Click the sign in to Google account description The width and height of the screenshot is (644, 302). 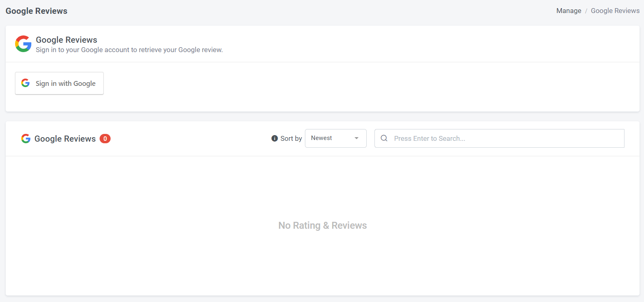pos(129,50)
